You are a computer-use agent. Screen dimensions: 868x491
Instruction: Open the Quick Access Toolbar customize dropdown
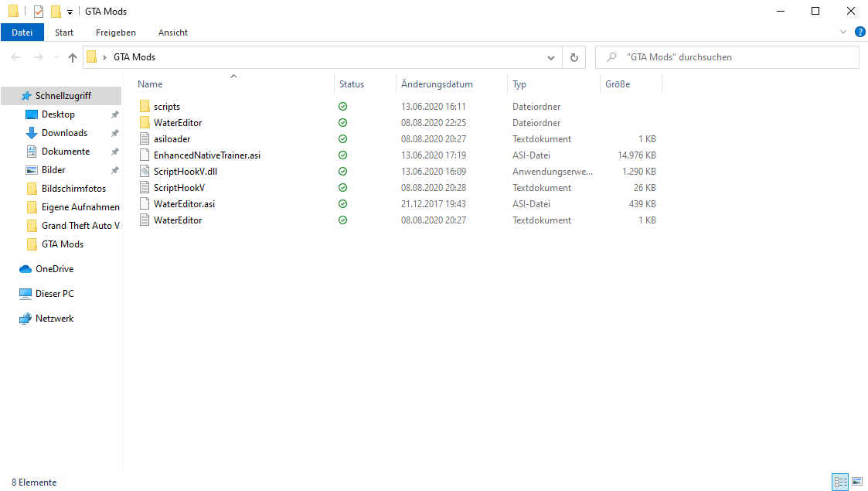(x=70, y=12)
